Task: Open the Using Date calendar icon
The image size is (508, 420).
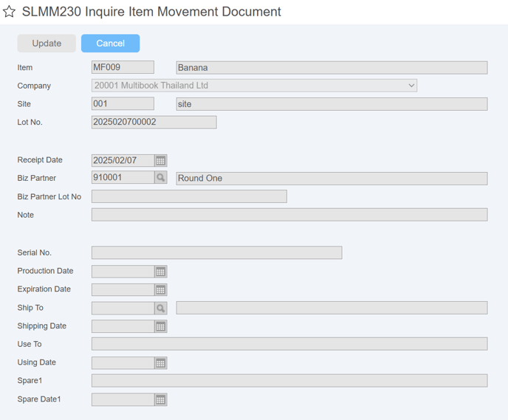Action: coord(161,363)
